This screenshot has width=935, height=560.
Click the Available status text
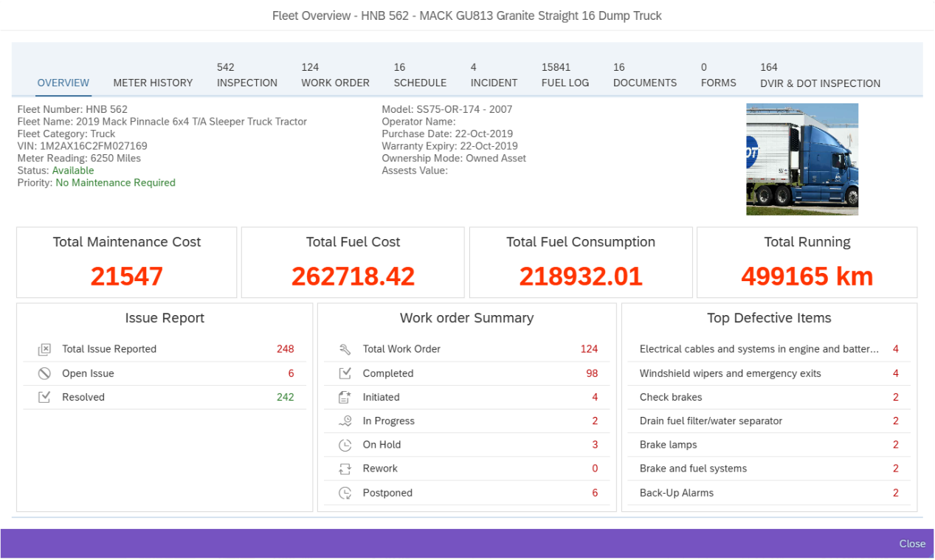tap(72, 170)
